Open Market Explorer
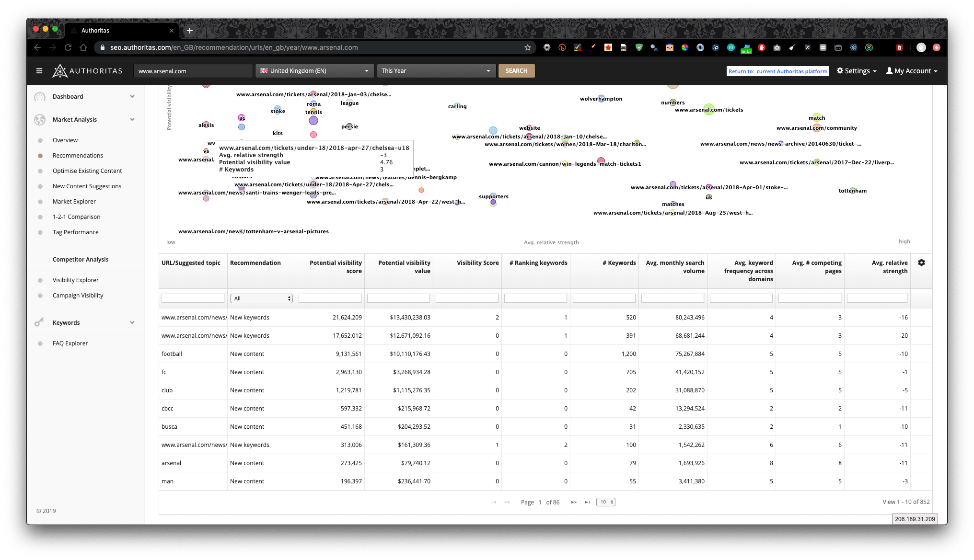Screen dimensions: 974x560 (x=74, y=202)
